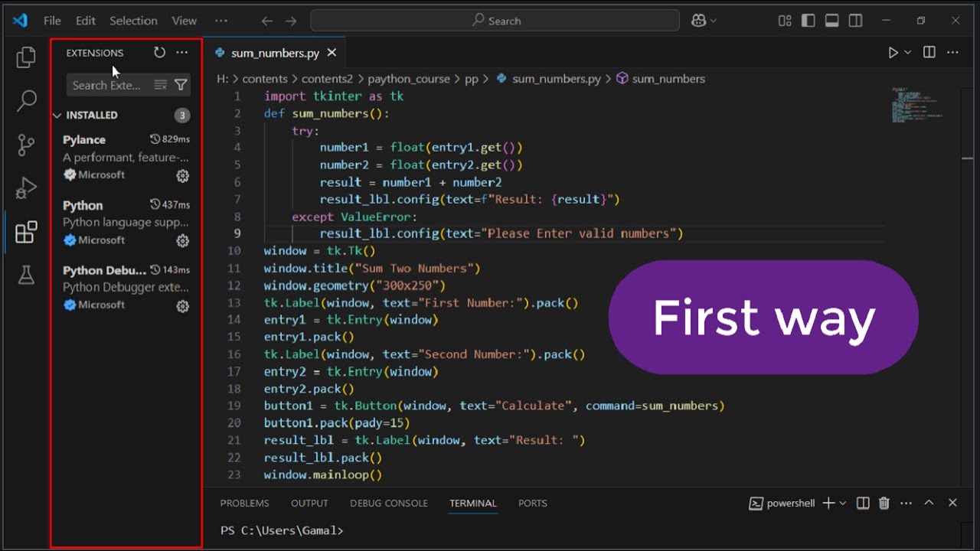Open the Source Control view
The height and width of the screenshot is (551, 980).
(26, 144)
